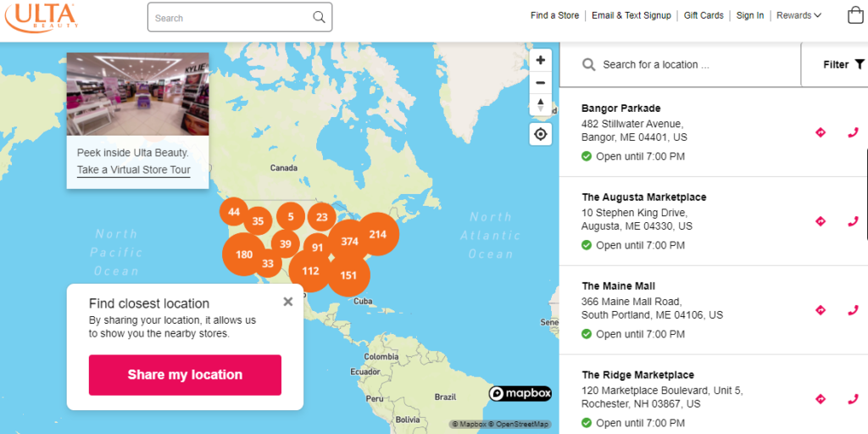
Task: Click the Filter button
Action: [x=834, y=64]
